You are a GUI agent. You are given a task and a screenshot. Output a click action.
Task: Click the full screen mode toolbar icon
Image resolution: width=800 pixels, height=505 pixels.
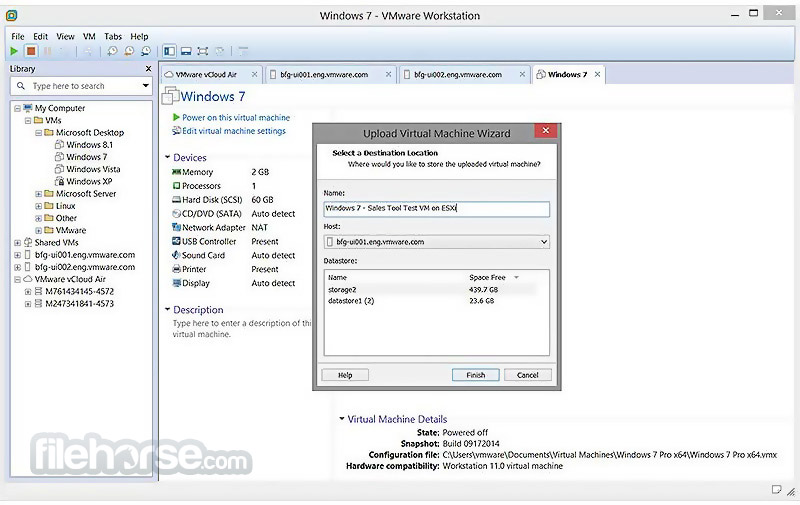(203, 51)
